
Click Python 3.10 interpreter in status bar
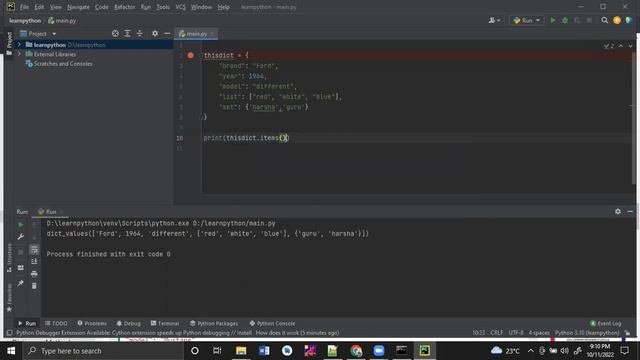[587, 333]
